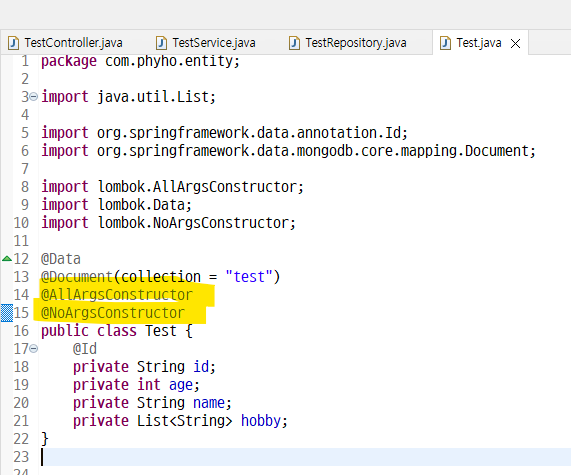The width and height of the screenshot is (571, 475).
Task: Click the mongodb mapping.Document import line
Action: click(288, 151)
